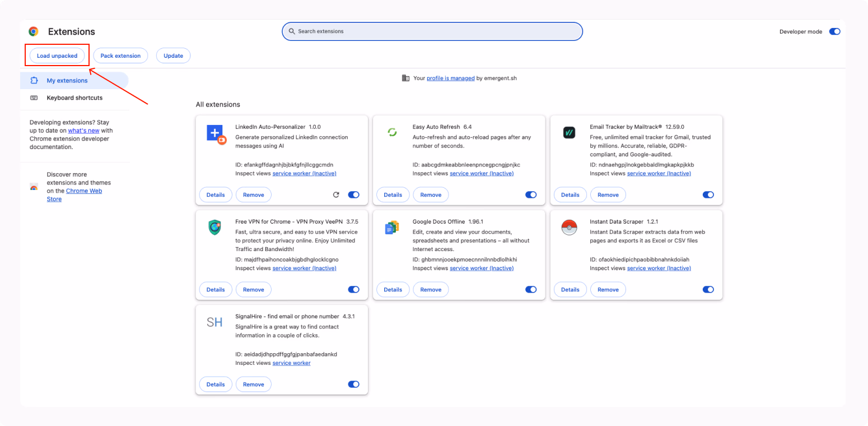Disable Free VPN for Chrome VeePN
Viewport: 868px width, 426px height.
pyautogui.click(x=353, y=289)
